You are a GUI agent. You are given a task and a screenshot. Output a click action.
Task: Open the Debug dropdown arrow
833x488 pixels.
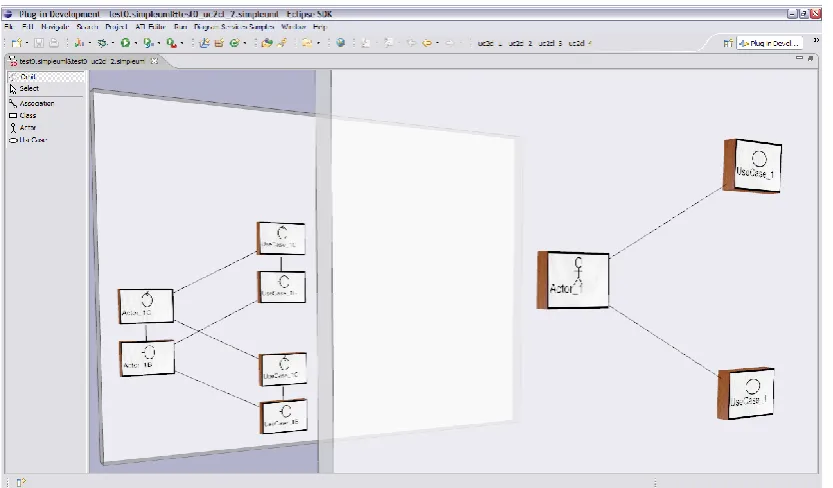tap(113, 44)
